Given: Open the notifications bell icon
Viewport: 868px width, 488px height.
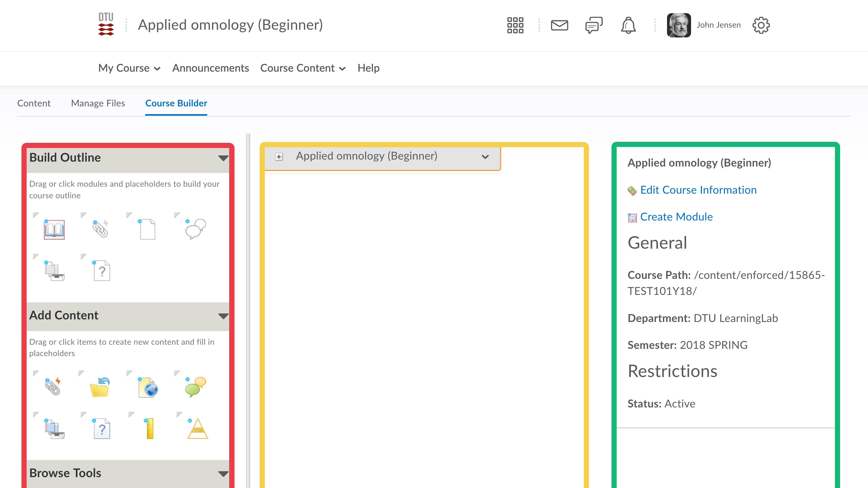Looking at the screenshot, I should pyautogui.click(x=628, y=25).
